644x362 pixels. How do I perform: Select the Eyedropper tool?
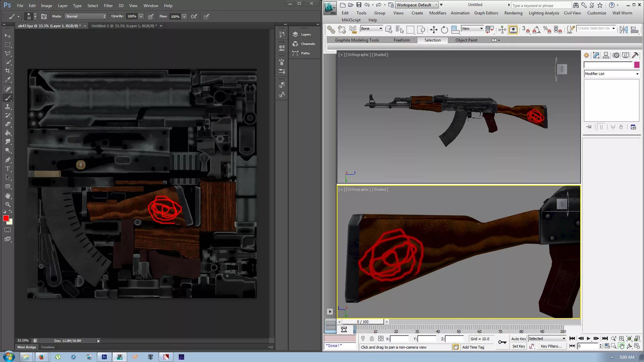tap(8, 80)
